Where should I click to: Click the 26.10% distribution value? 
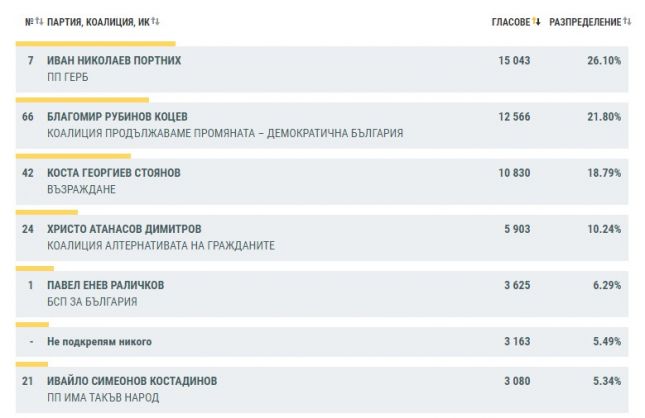604,60
